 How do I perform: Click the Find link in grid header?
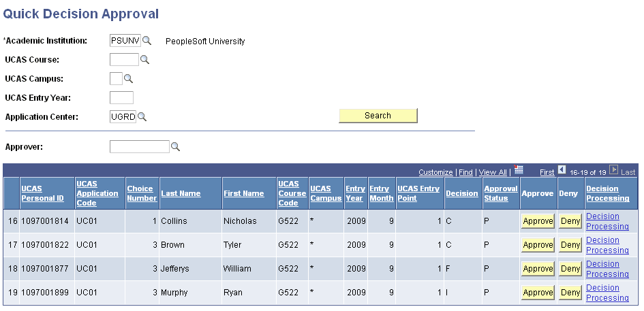pos(465,173)
